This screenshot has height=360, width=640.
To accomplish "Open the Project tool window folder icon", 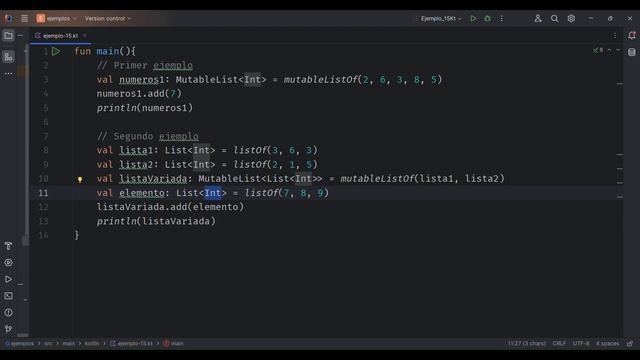I will click(x=8, y=36).
